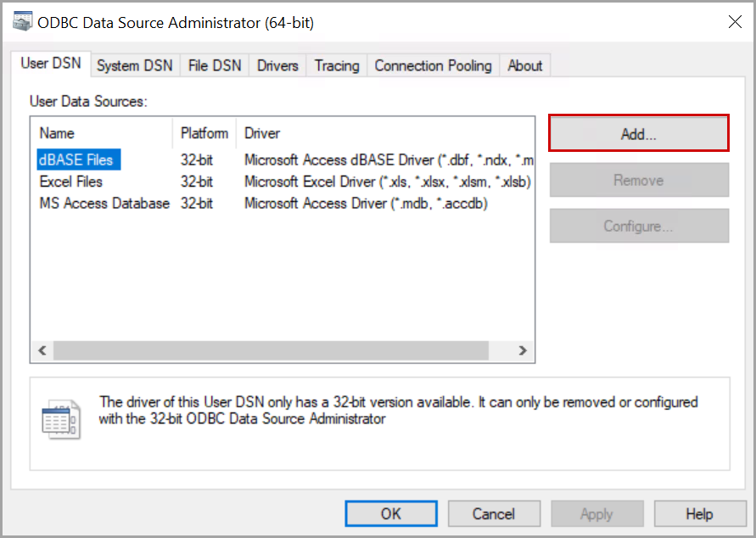Select the Tracing tab
756x538 pixels.
pyautogui.click(x=337, y=65)
